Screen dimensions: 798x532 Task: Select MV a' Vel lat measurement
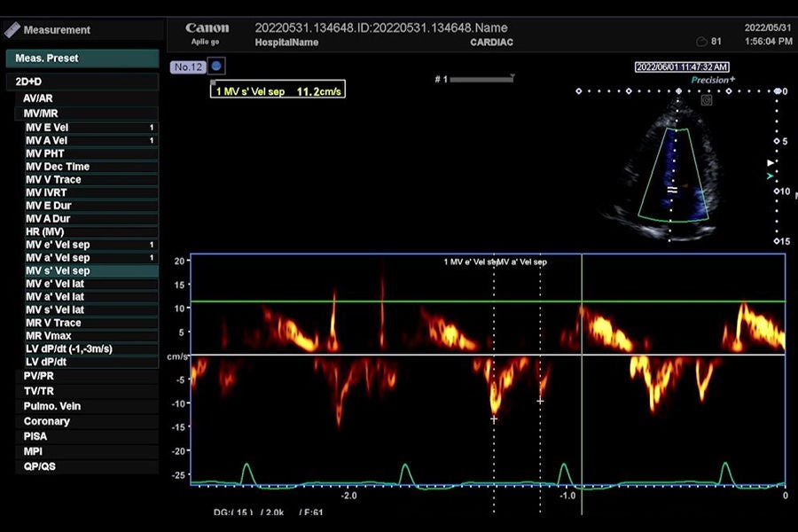(91, 297)
